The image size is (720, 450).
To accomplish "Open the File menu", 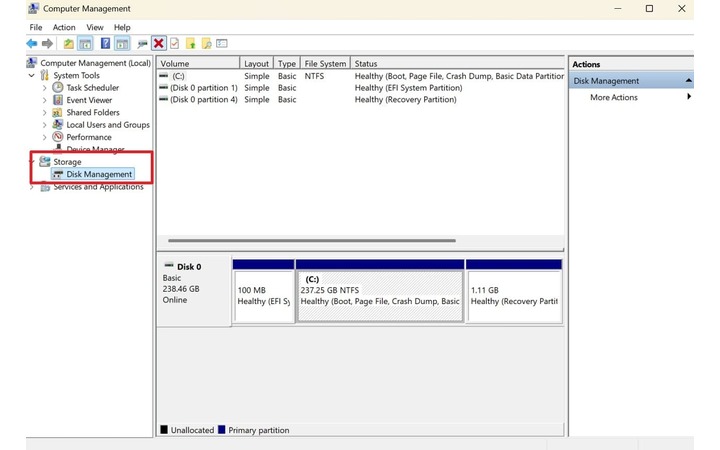I will tap(36, 27).
